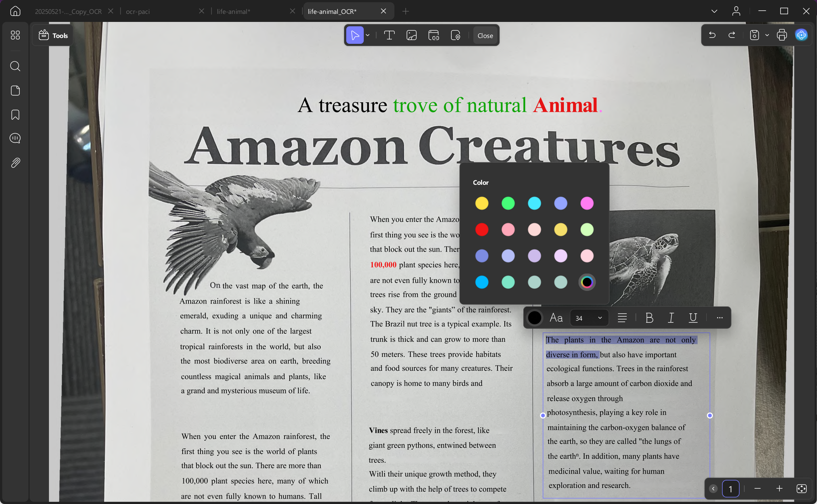Screen dimensions: 817x504
Task: Open the bookmarks sidebar icon
Action: (15, 115)
